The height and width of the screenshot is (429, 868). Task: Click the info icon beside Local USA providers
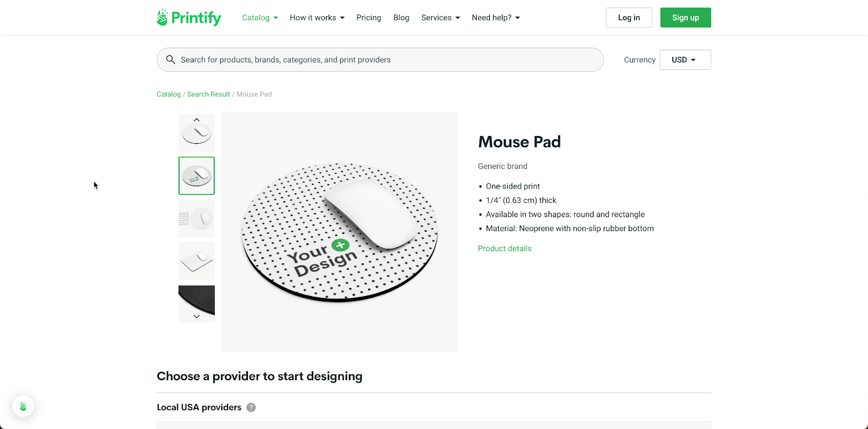pos(251,407)
